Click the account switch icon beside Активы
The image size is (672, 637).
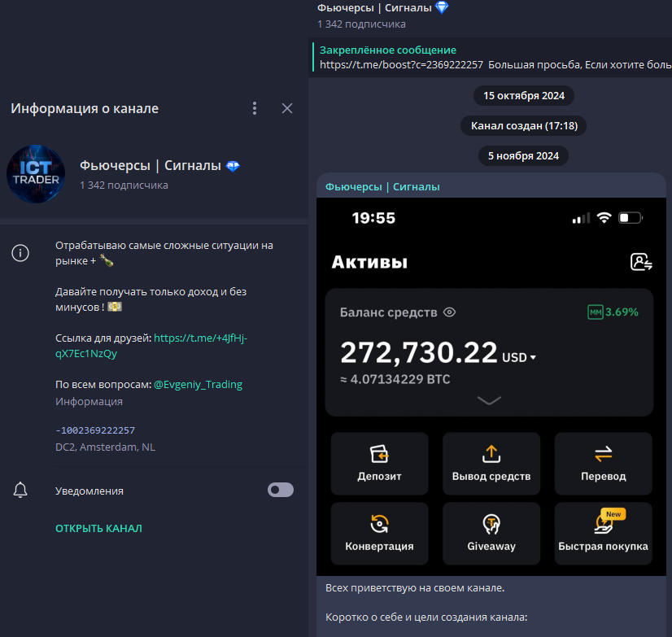coord(641,262)
